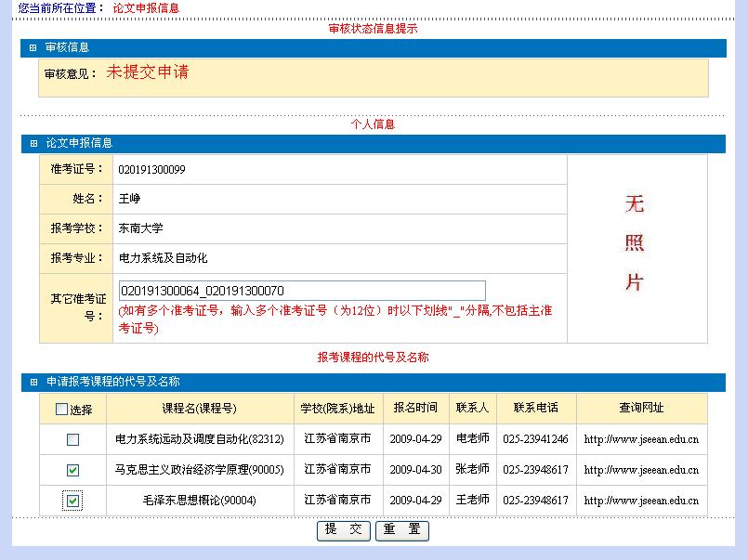
Task: Click the 课程名(课程号) column header
Action: point(199,408)
